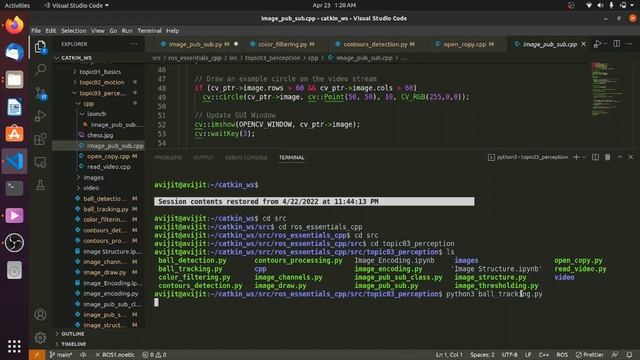The height and width of the screenshot is (360, 640).
Task: Click the run file play icon in editor
Action: tap(597, 44)
